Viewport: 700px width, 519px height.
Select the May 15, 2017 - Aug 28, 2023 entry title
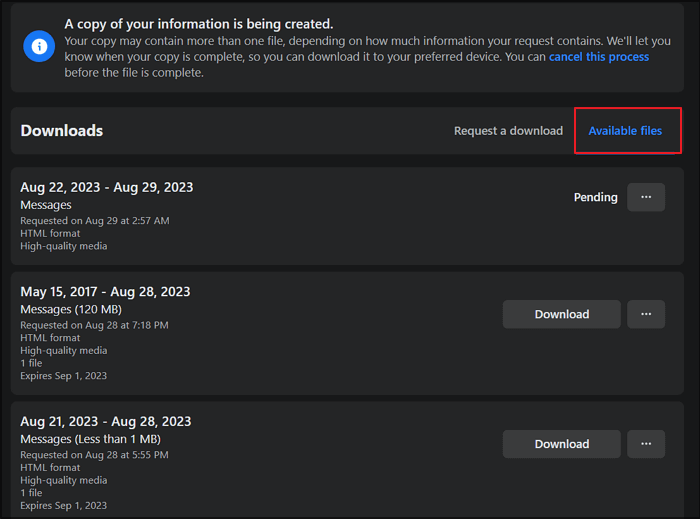pos(105,292)
